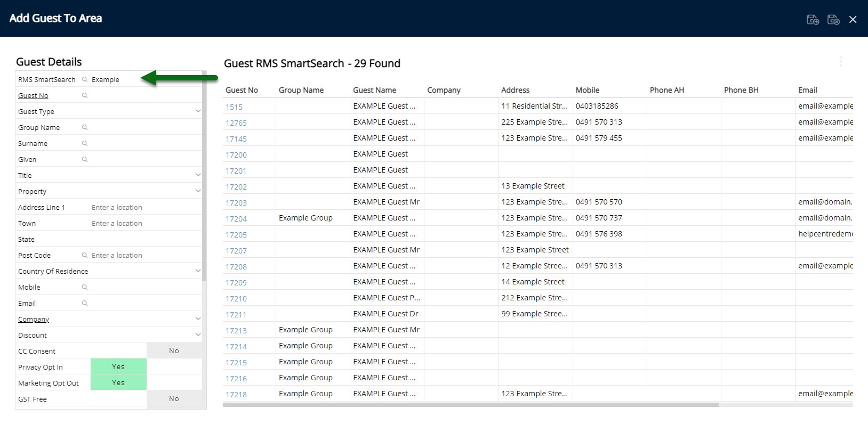Screen dimensions: 868x425
Task: Expand the Company dropdown
Action: tap(198, 319)
